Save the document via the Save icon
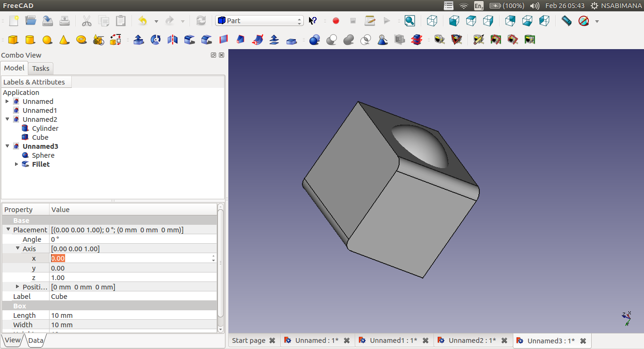Screen dimensions: 644x349 tap(48, 21)
